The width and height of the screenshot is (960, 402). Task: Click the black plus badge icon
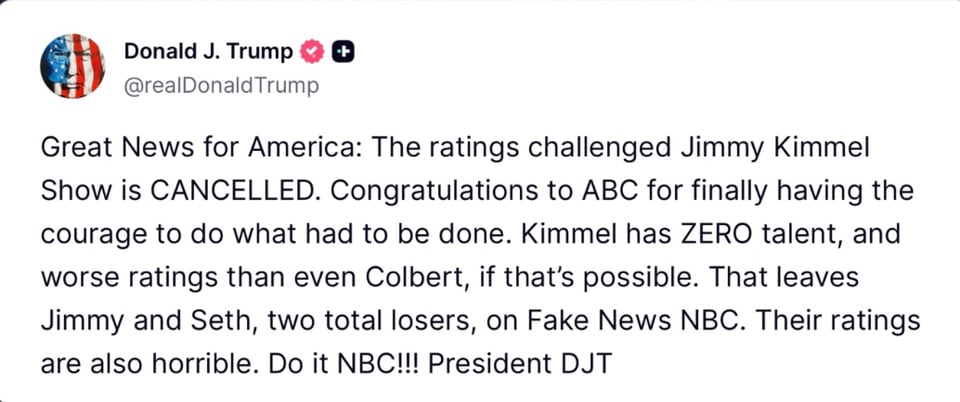pyautogui.click(x=344, y=52)
